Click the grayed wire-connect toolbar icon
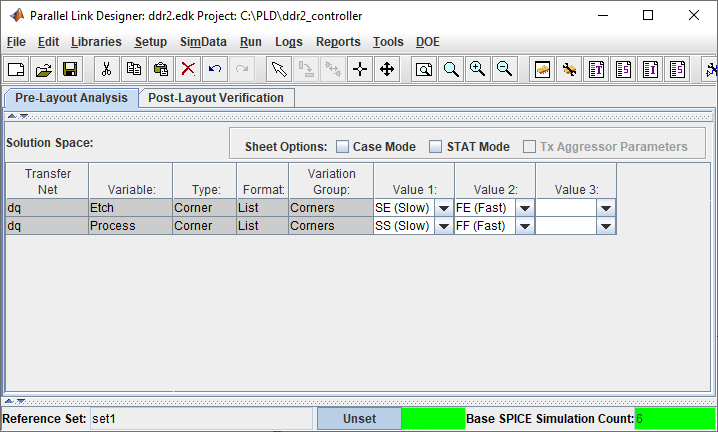 [x=306, y=69]
